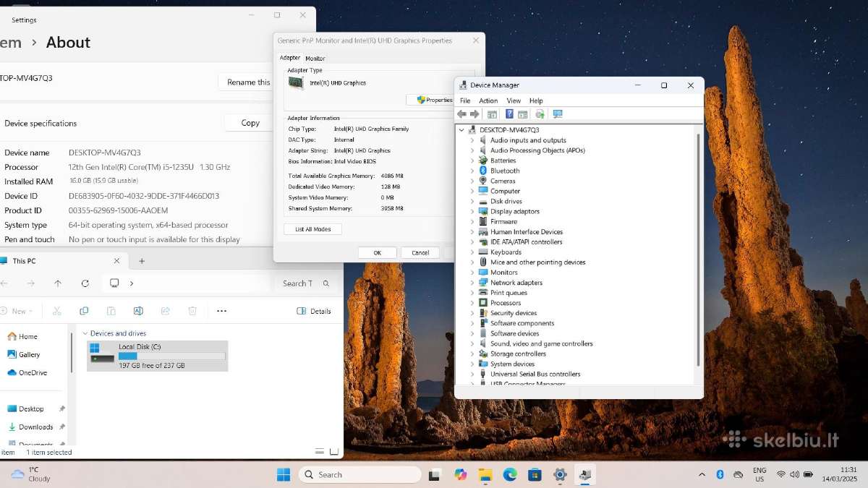Click Cancel in the graphics properties dialog
The height and width of the screenshot is (488, 868).
pos(420,252)
